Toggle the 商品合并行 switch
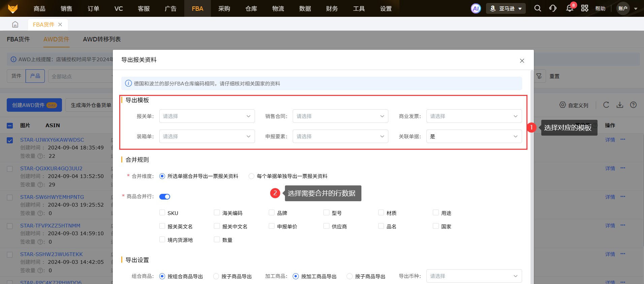Viewport: 644px width, 284px height. click(x=165, y=197)
